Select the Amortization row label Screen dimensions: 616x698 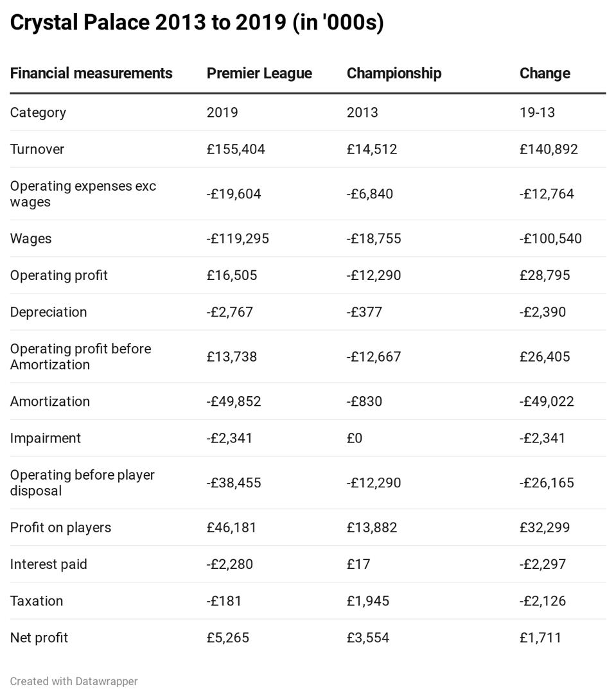pyautogui.click(x=50, y=401)
